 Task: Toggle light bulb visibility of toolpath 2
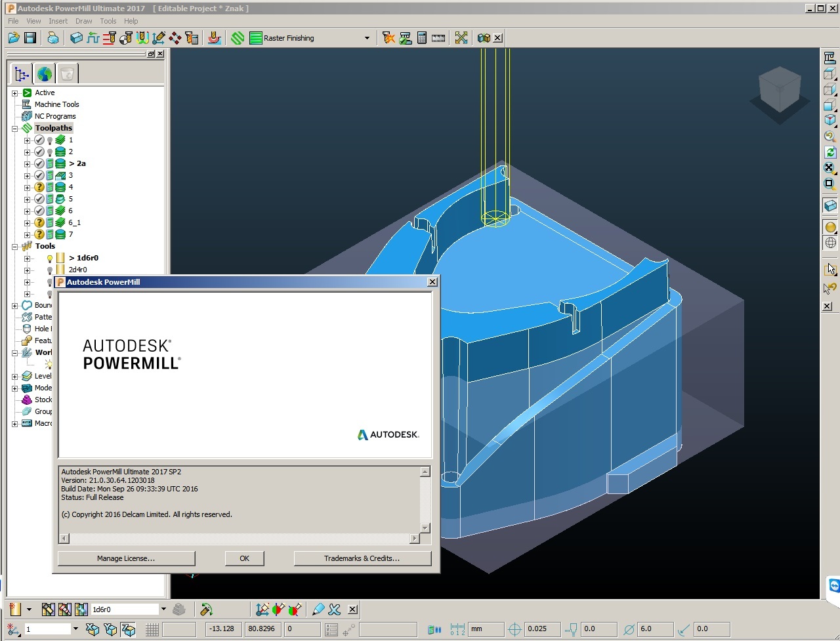(50, 152)
